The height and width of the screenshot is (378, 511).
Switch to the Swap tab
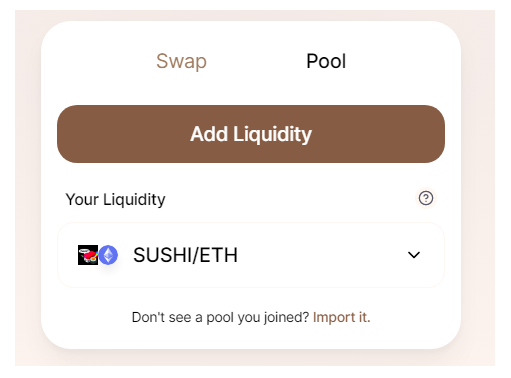tap(181, 61)
